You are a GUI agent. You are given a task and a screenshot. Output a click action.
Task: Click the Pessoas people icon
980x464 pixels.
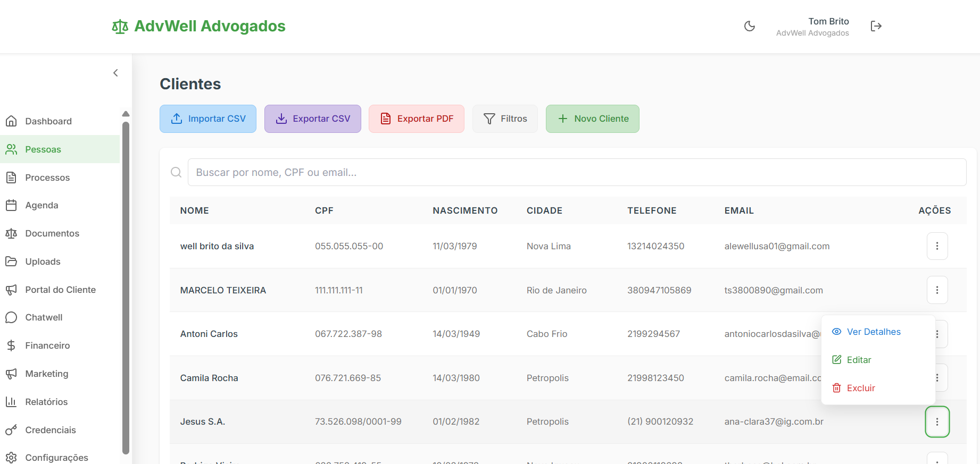point(11,149)
